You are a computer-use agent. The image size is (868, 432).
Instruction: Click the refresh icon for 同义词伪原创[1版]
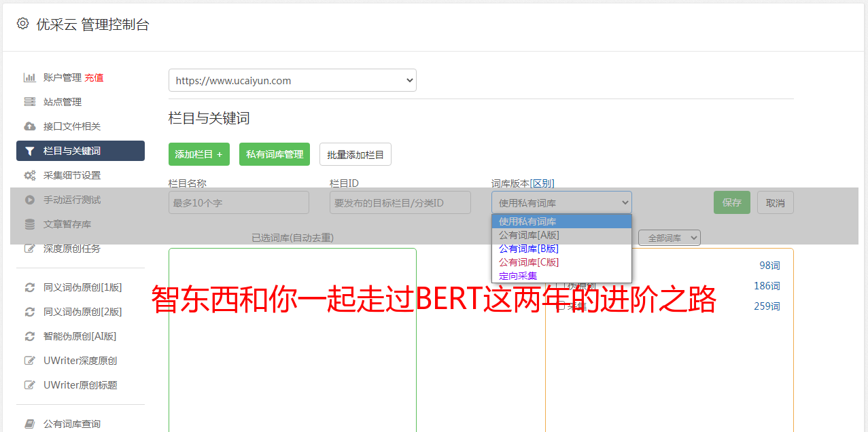[29, 287]
